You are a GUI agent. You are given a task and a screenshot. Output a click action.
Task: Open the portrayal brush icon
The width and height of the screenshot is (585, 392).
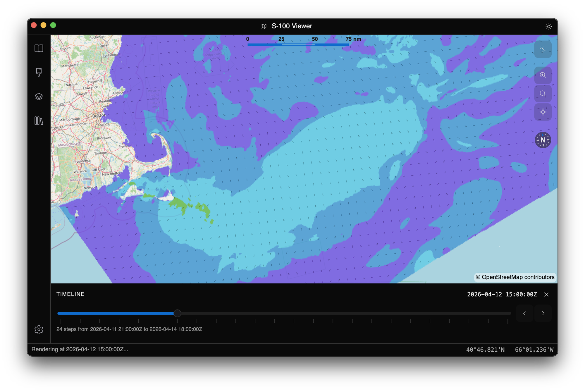click(x=39, y=72)
